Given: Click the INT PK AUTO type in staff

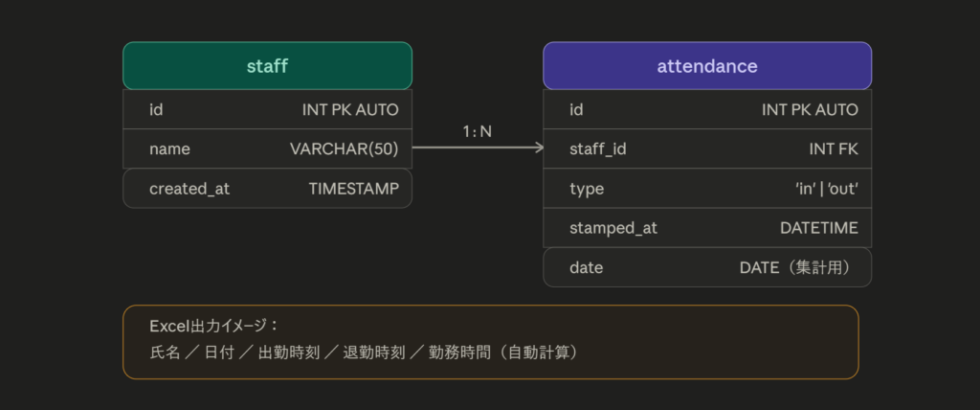Looking at the screenshot, I should point(350,109).
